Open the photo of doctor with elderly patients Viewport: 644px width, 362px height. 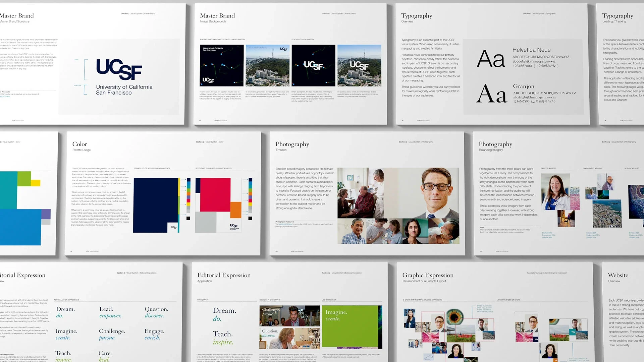[x=361, y=193]
